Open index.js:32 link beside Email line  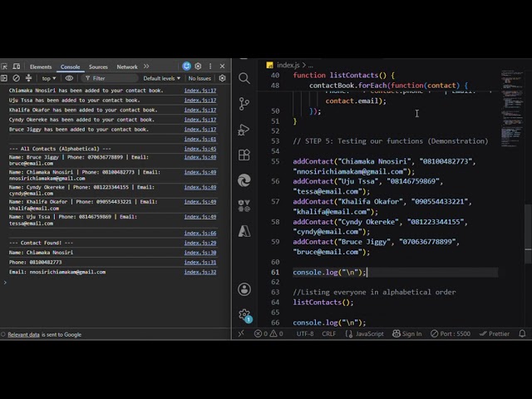pyautogui.click(x=200, y=272)
